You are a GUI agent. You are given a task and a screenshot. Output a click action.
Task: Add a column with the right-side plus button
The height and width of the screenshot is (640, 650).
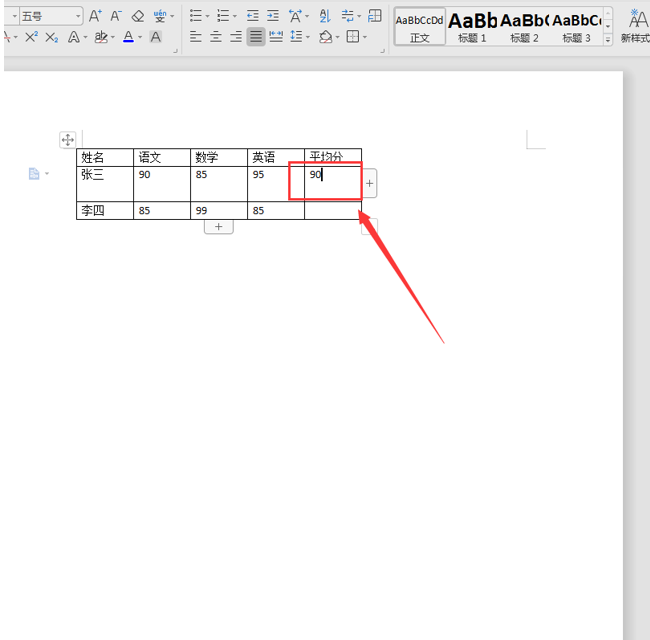tap(369, 183)
